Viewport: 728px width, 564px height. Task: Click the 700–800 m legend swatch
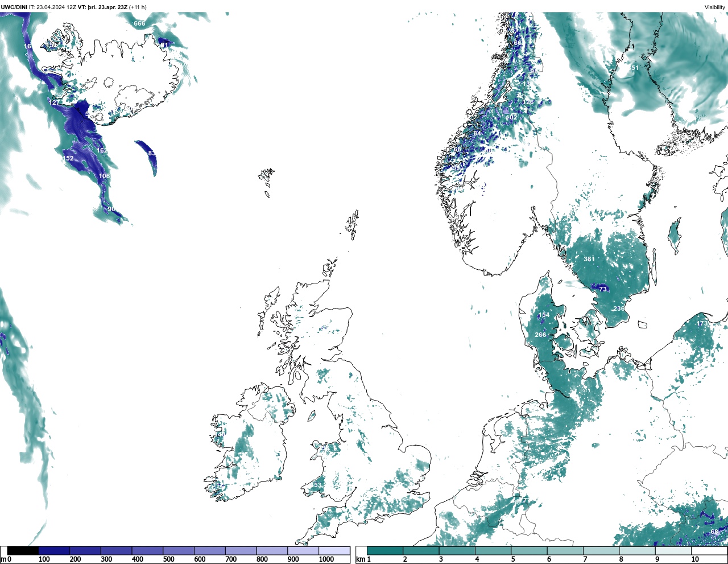click(241, 550)
